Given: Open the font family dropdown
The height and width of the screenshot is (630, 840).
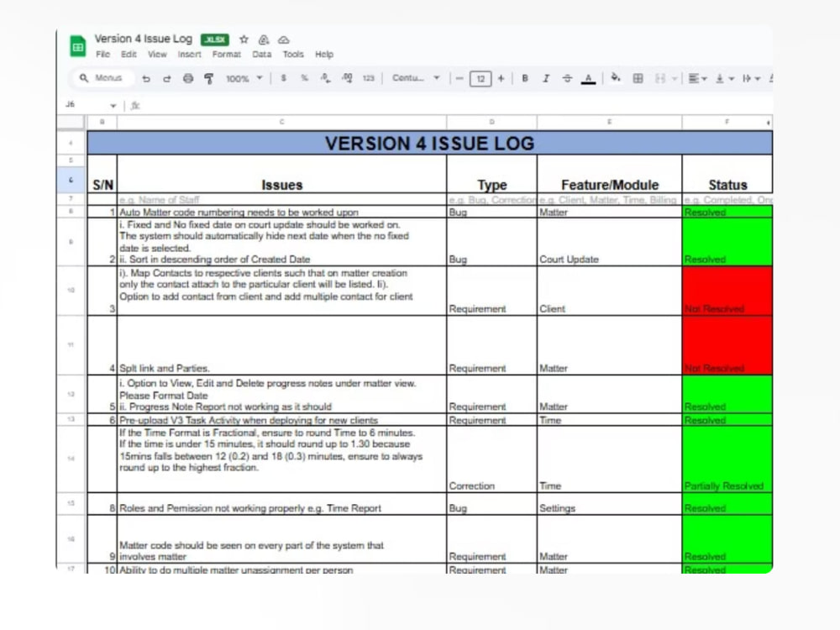Looking at the screenshot, I should pos(416,78).
